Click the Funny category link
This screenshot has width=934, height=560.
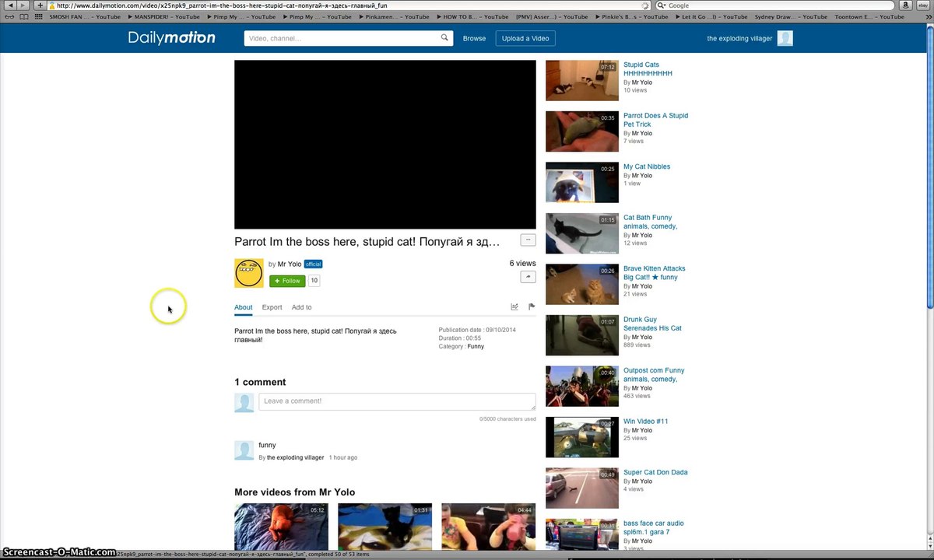click(x=476, y=346)
